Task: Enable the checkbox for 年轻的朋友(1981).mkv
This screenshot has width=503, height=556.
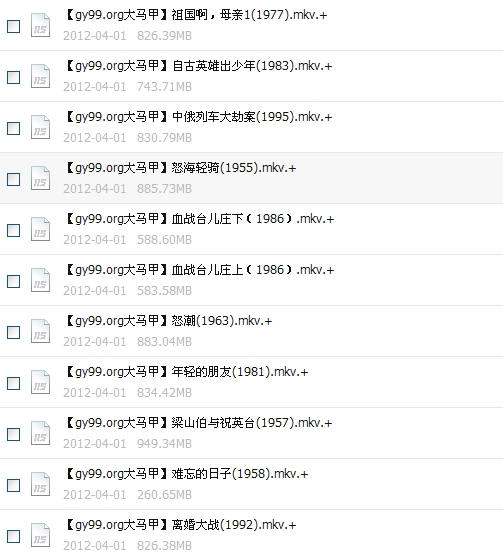Action: point(13,383)
